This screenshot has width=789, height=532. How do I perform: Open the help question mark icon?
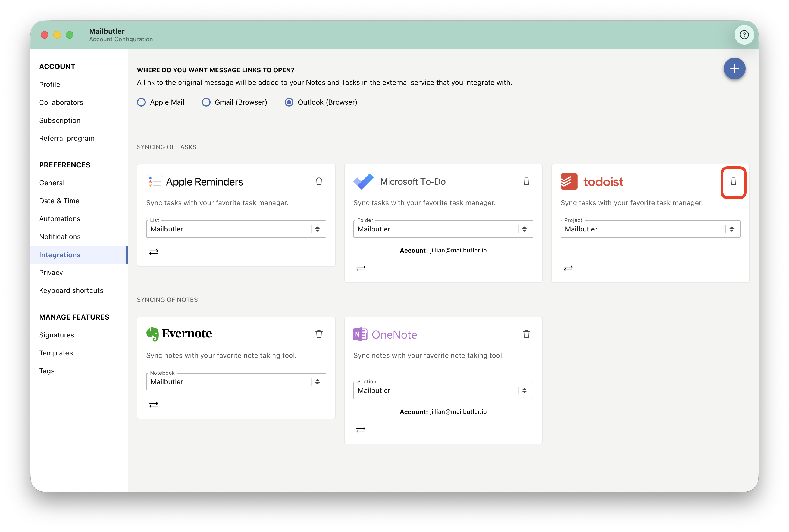point(744,35)
